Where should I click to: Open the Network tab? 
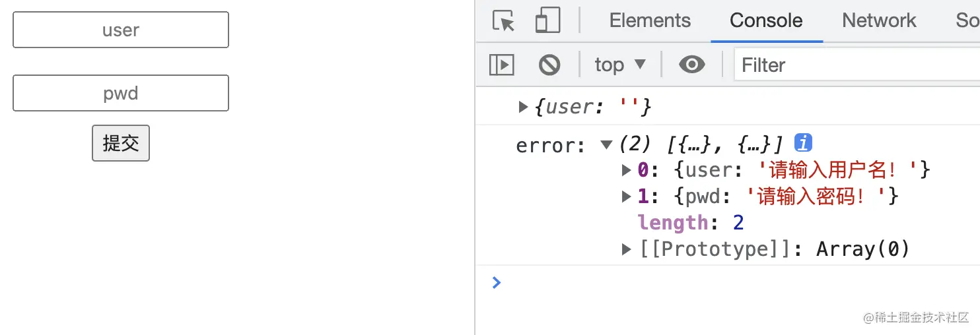point(879,20)
